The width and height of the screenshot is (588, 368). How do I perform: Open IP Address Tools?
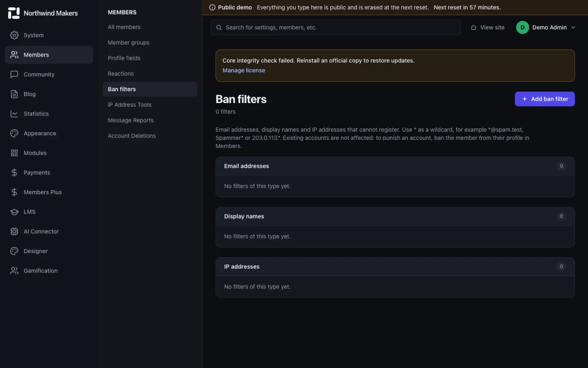[150, 105]
